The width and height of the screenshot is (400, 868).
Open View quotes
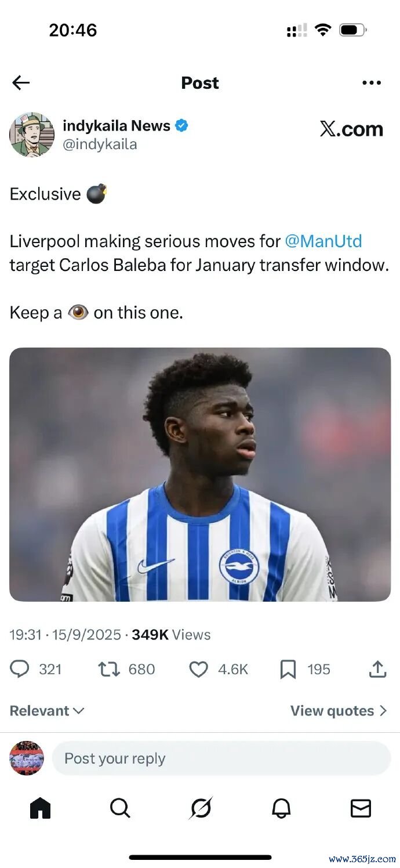point(338,711)
